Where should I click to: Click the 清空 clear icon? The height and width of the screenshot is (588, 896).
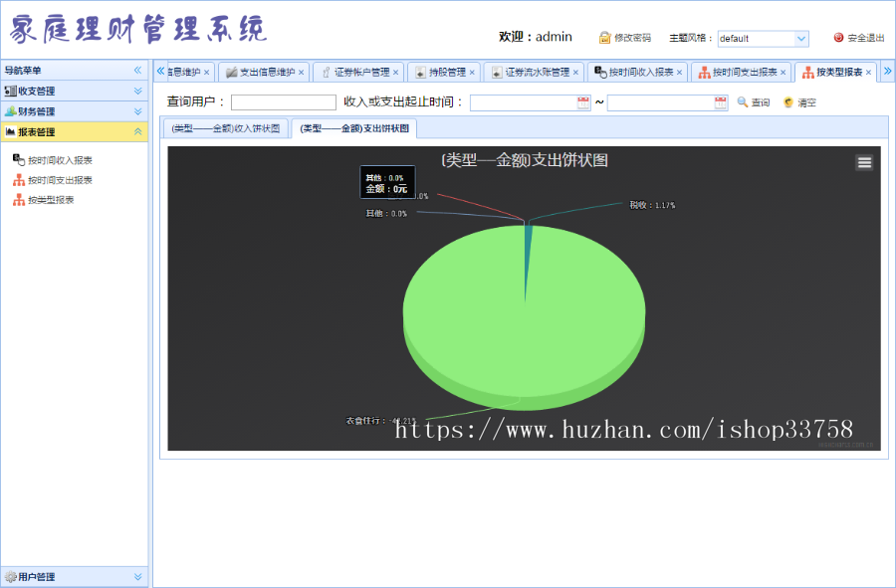tap(785, 103)
